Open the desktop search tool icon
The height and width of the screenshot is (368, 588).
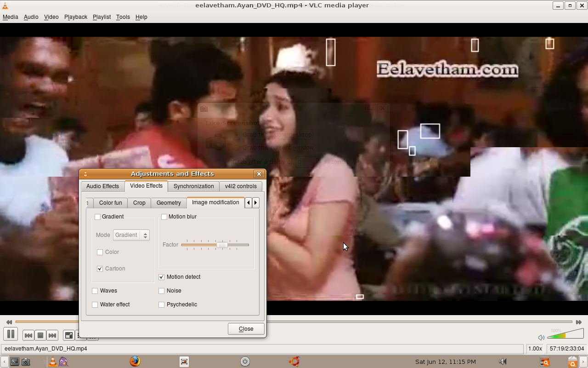pyautogui.click(x=544, y=362)
